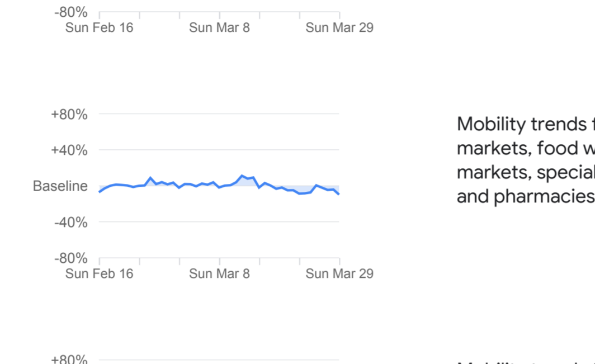Select the "+40%" axis label

click(69, 150)
